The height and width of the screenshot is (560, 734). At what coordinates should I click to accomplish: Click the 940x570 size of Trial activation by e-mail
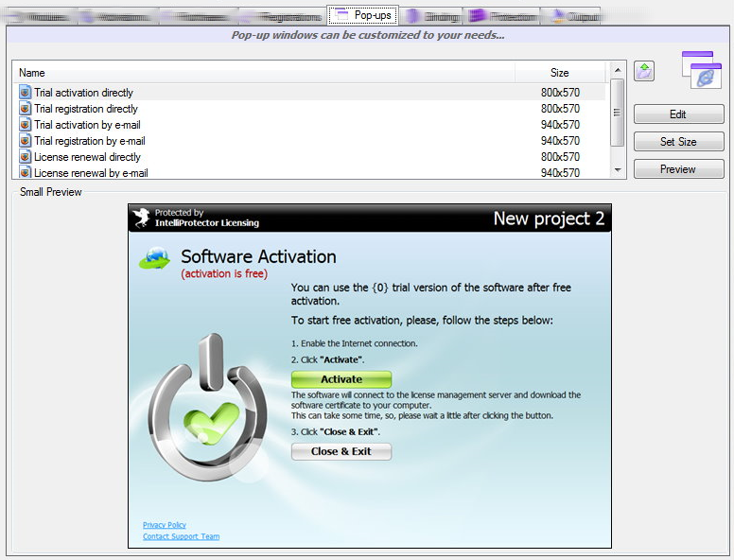(560, 125)
